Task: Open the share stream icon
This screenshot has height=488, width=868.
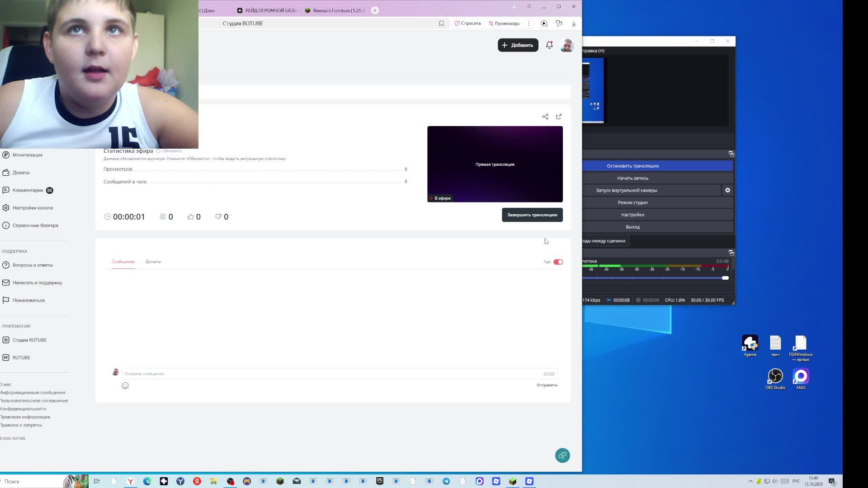Action: click(x=545, y=117)
